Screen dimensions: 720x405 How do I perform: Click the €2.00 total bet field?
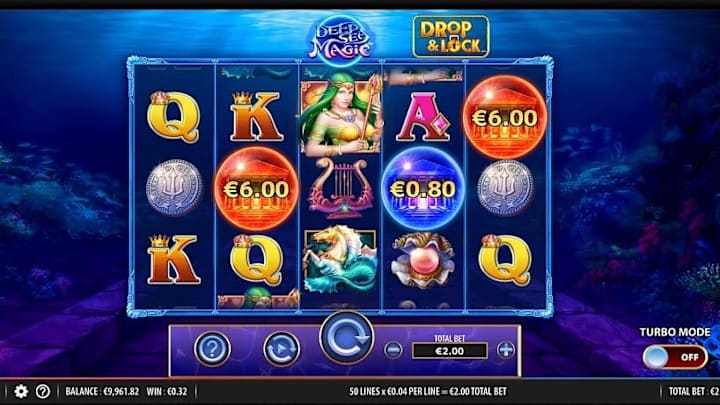coord(450,351)
